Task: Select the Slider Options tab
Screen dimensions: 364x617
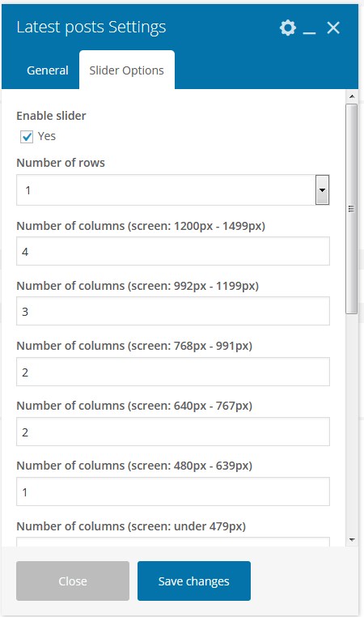Action: click(x=126, y=70)
